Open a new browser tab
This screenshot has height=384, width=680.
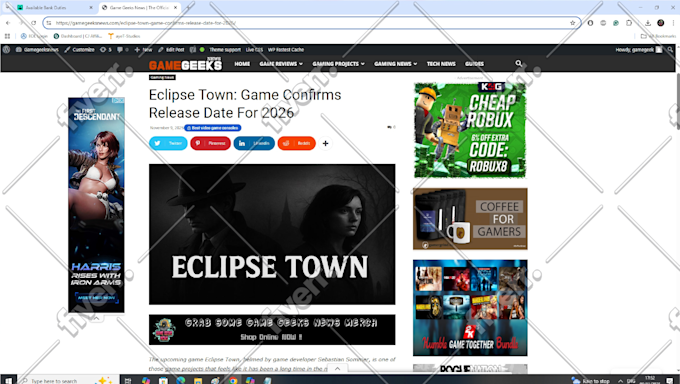188,8
